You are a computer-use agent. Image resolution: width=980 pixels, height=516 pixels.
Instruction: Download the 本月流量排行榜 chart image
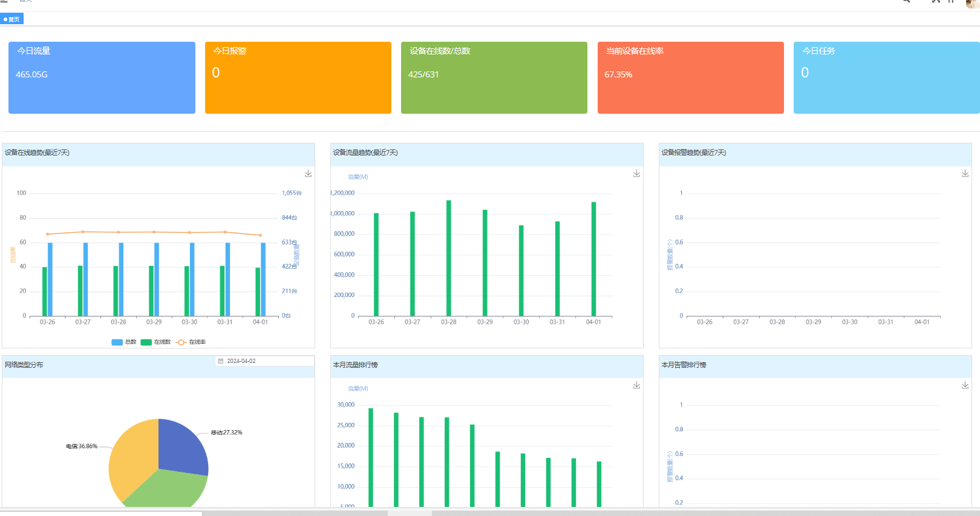click(x=636, y=385)
